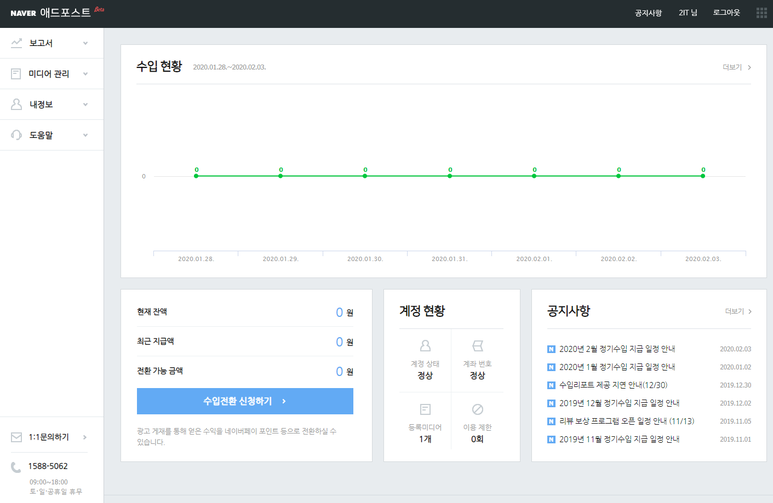Viewport: 773px width, 503px height.
Task: Click the phone icon beside 1588-5062
Action: 16,467
